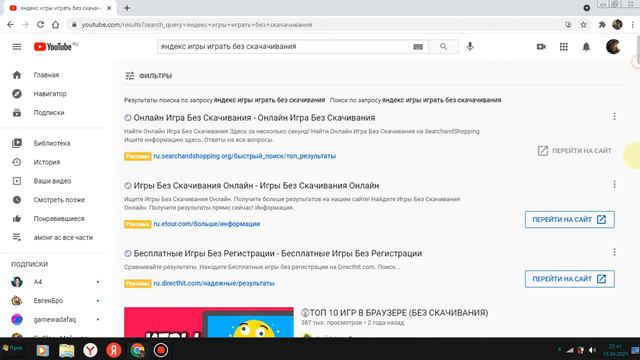This screenshot has width=640, height=360.
Task: Open options for Бесплатные Игры Без Регистрации ad
Action: 614,252
